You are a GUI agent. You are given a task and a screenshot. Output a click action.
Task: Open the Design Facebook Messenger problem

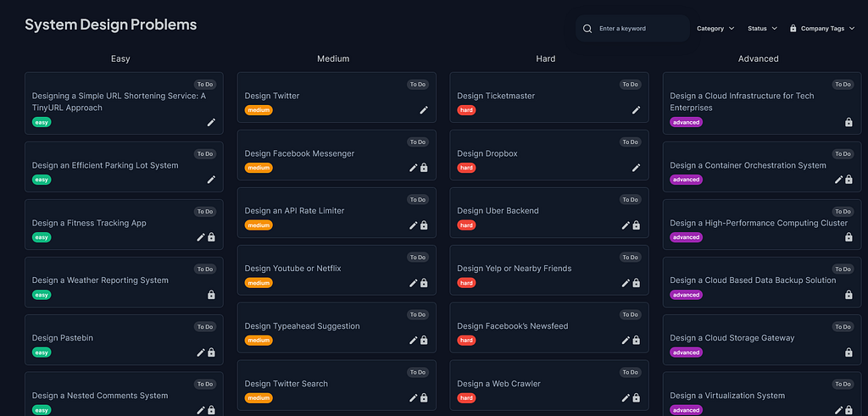[337, 155]
